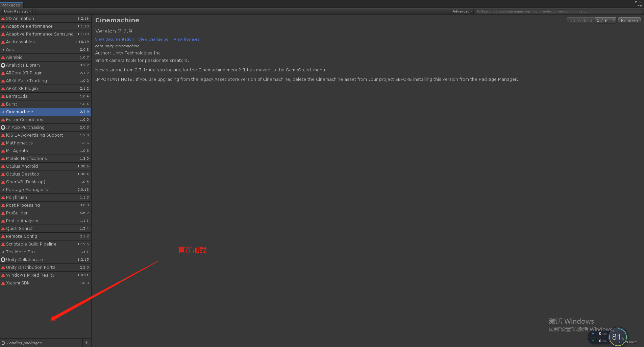Click the package search input field
This screenshot has width=644, height=347.
click(x=541, y=11)
